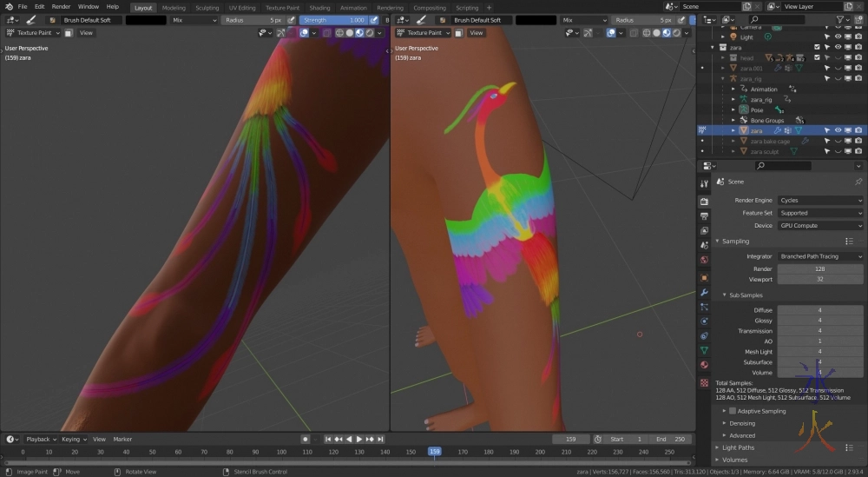This screenshot has height=477, width=868.
Task: Open the World properties tab icon
Action: (704, 260)
